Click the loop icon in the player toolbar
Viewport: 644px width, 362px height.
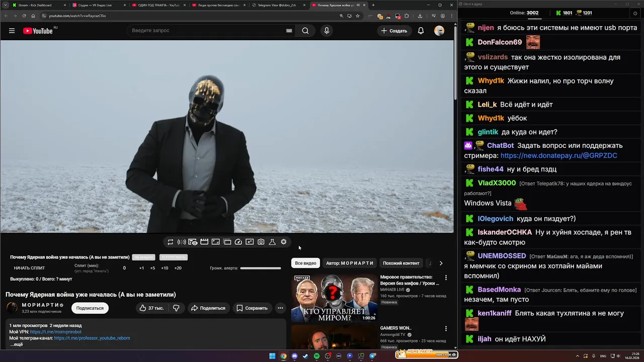click(171, 242)
